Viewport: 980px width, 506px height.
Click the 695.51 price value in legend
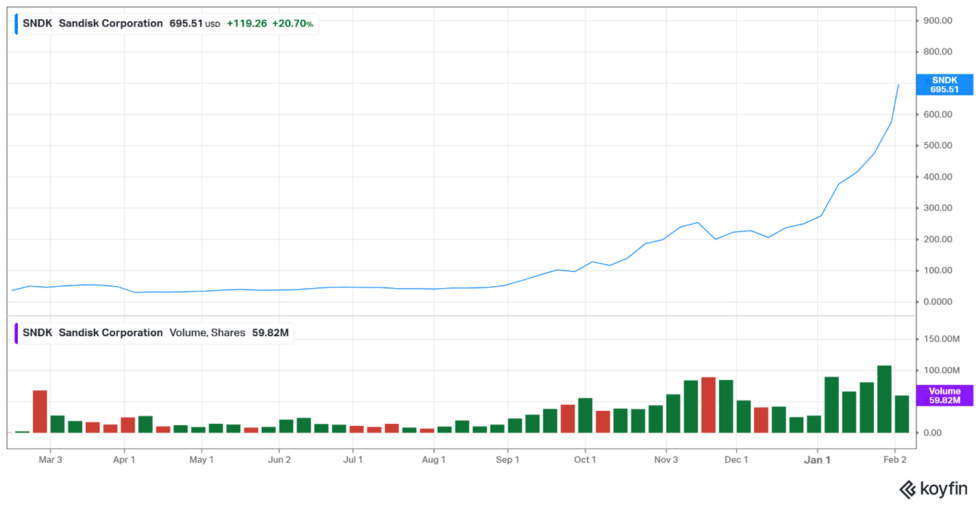186,23
